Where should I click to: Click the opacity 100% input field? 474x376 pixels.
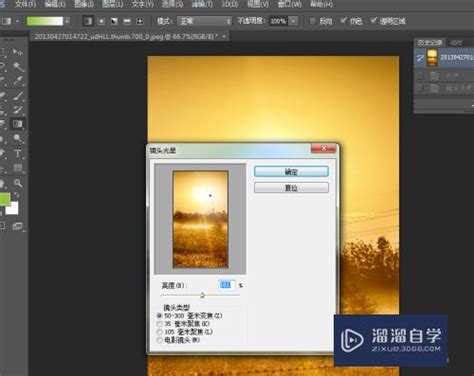click(x=278, y=21)
